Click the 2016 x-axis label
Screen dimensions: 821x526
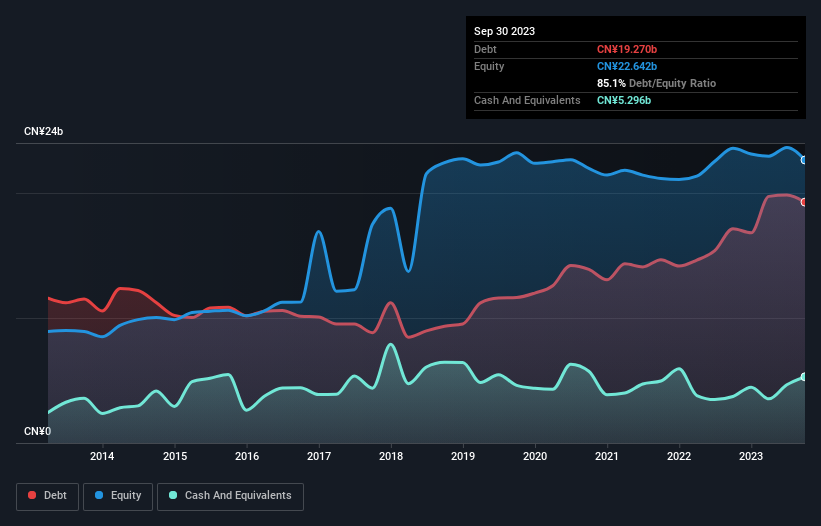click(247, 456)
